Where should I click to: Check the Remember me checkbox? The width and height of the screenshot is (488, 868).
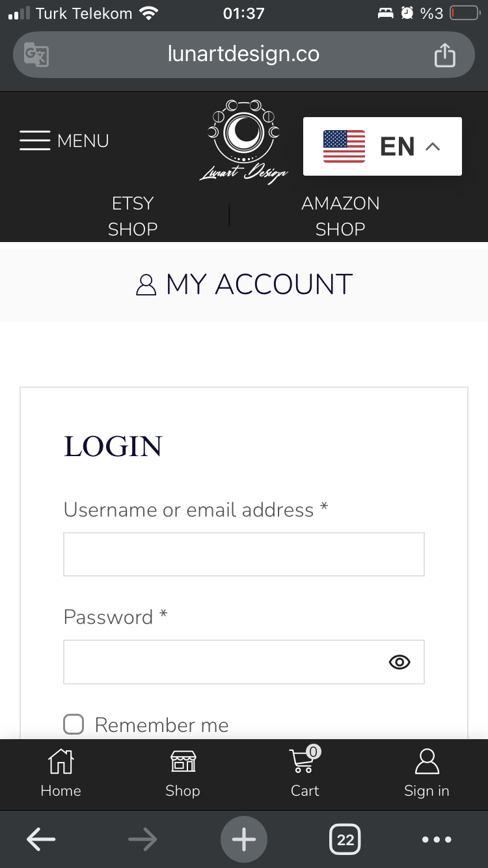point(74,724)
